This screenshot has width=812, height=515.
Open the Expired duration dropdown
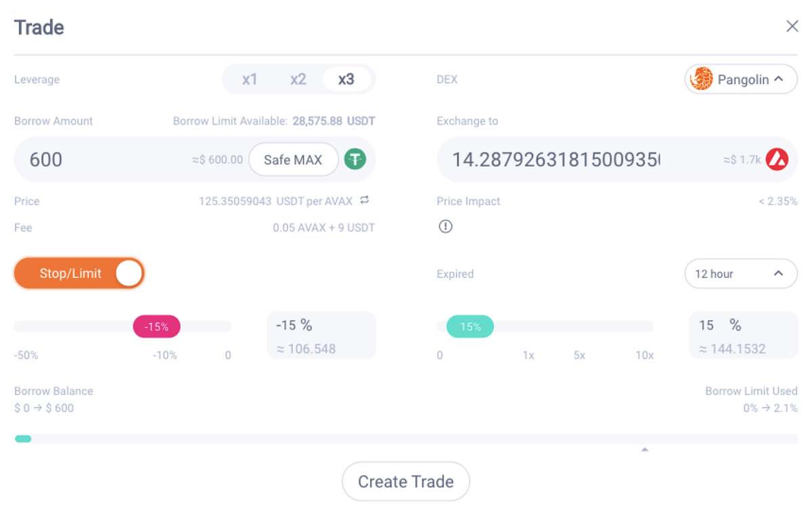[x=741, y=273]
